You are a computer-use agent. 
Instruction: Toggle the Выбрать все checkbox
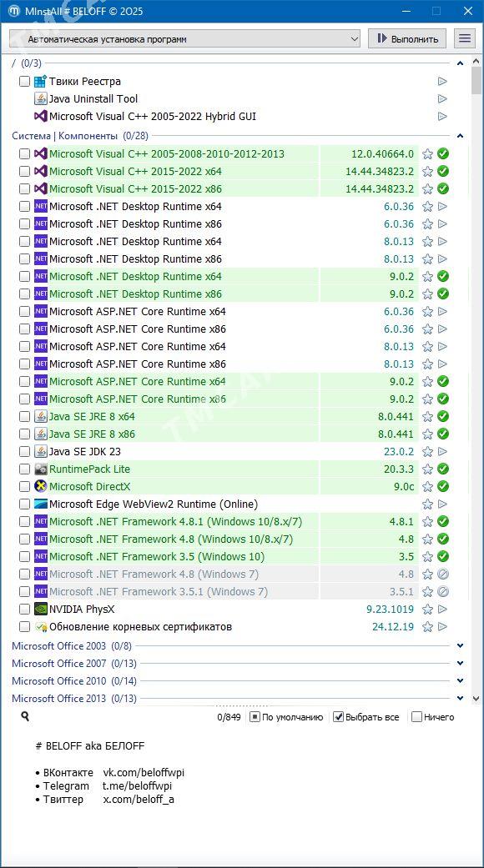(x=338, y=717)
